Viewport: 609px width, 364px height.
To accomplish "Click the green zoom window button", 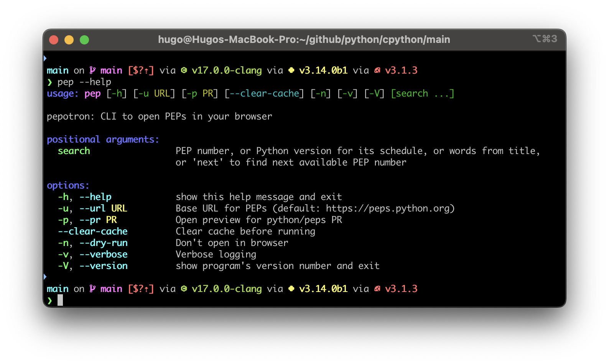I will click(x=84, y=40).
